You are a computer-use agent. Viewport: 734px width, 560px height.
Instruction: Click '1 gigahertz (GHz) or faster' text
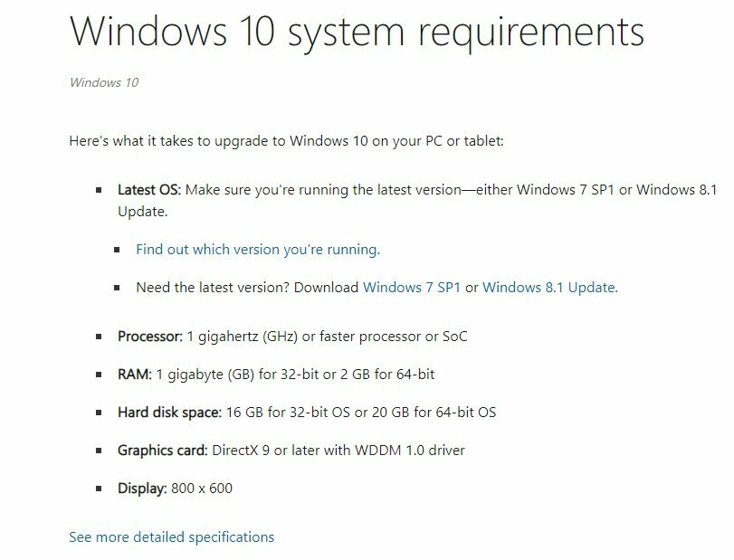(272, 337)
